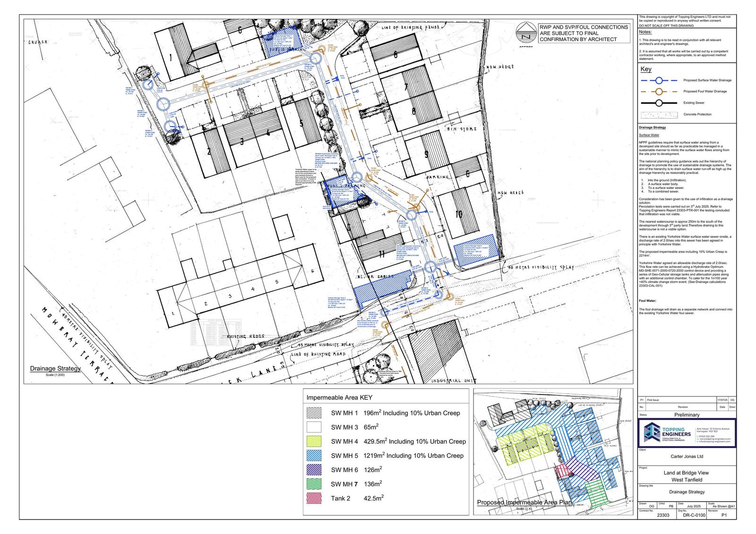Viewport: 756px width, 534px height.
Task: Click the empty SW MH 3 legend box
Action: click(314, 427)
